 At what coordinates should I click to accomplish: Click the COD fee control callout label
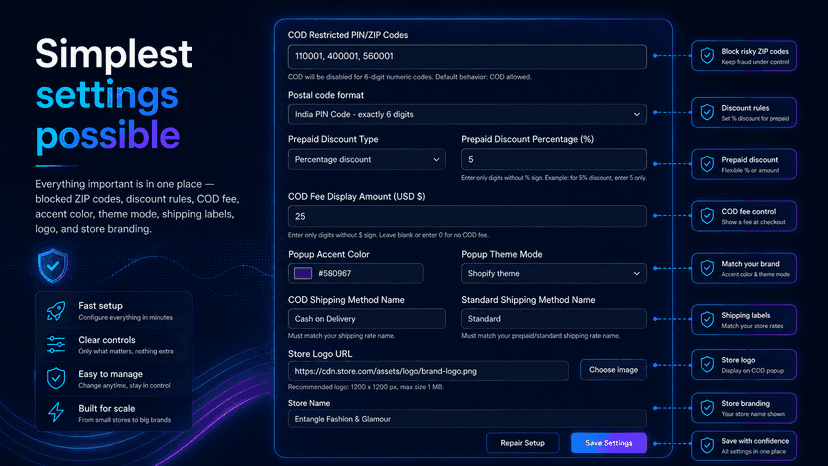click(x=749, y=211)
